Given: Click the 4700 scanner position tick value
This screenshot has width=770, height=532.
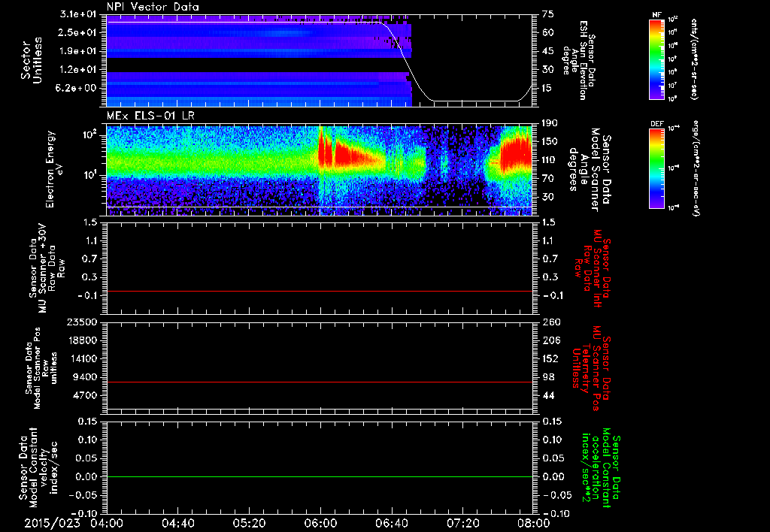Looking at the screenshot, I should 85,395.
